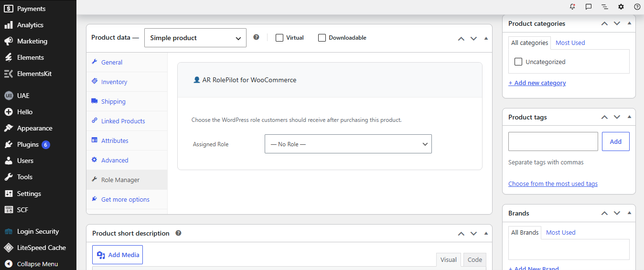This screenshot has width=644, height=270.
Task: Click the Collapse Menu arrow icon
Action: (8, 264)
